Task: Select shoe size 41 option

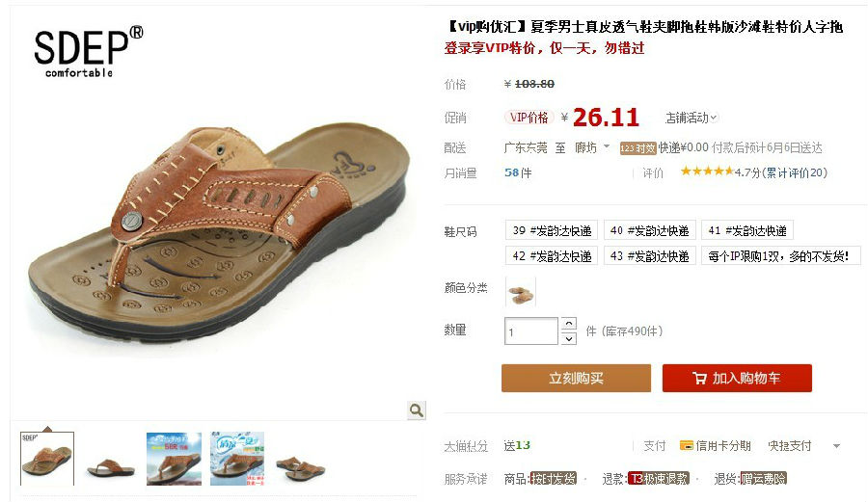Action: (x=747, y=230)
